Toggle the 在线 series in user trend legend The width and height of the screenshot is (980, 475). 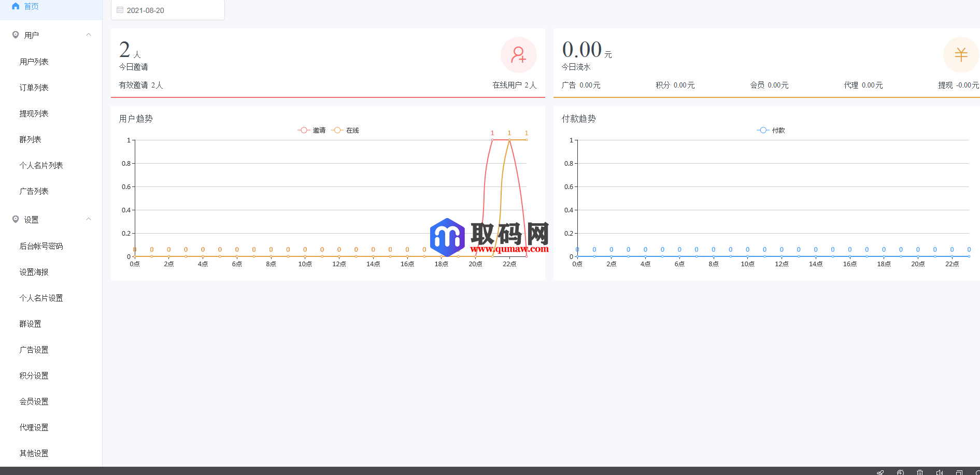(347, 130)
